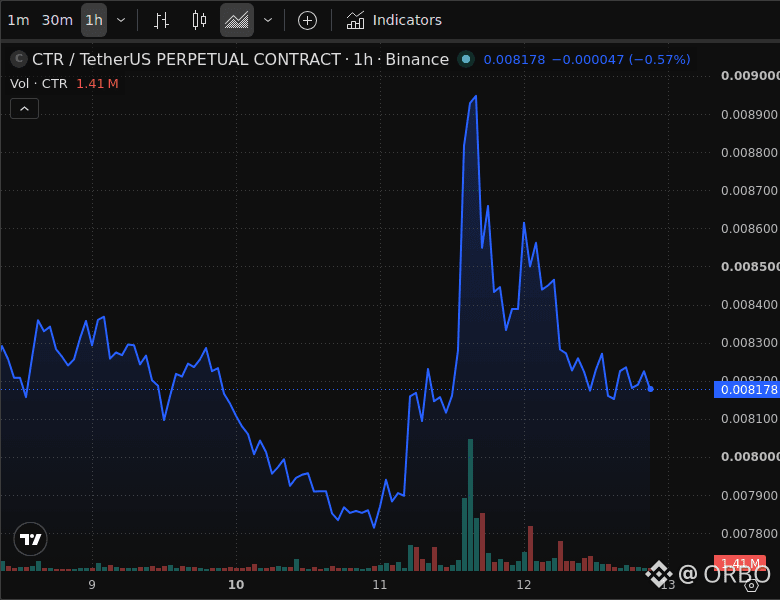Click the current price label 0.008178
Viewport: 780px width, 600px height.
point(747,390)
